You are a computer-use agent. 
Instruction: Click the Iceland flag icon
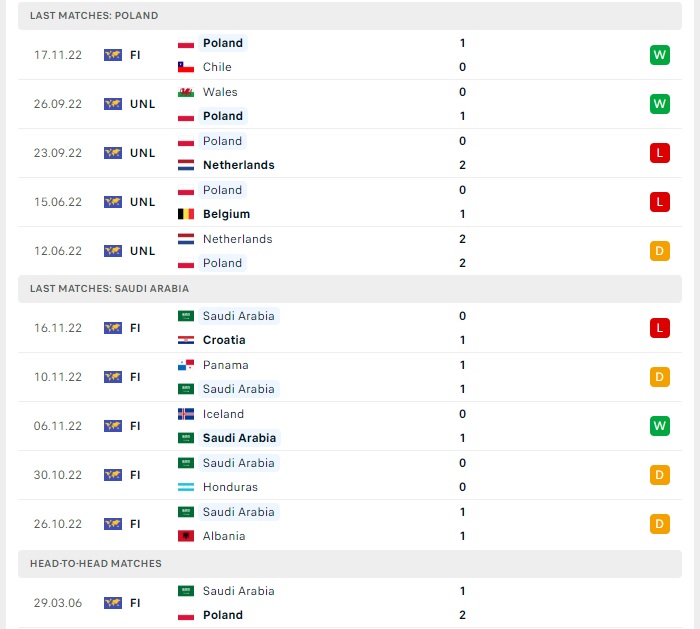(x=186, y=414)
